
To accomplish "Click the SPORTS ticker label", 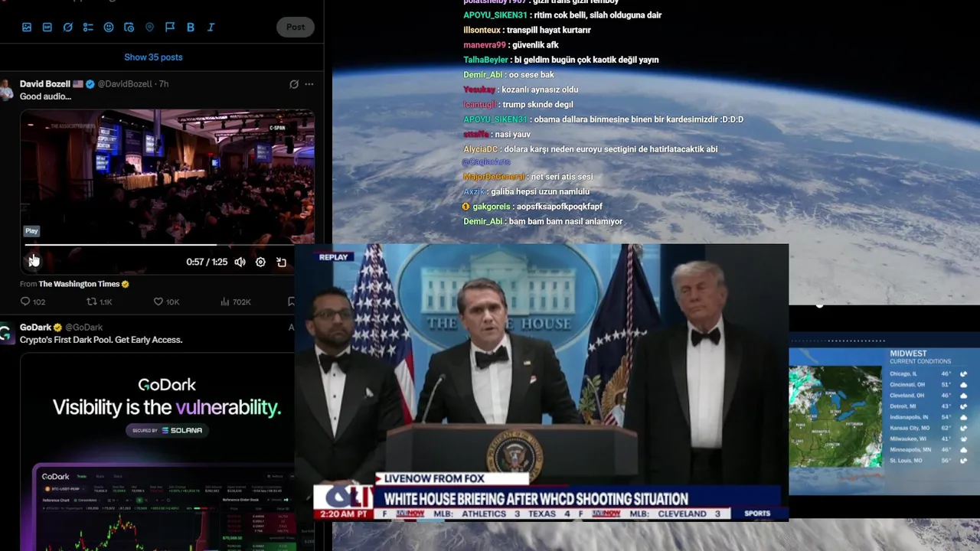I will 758,514.
